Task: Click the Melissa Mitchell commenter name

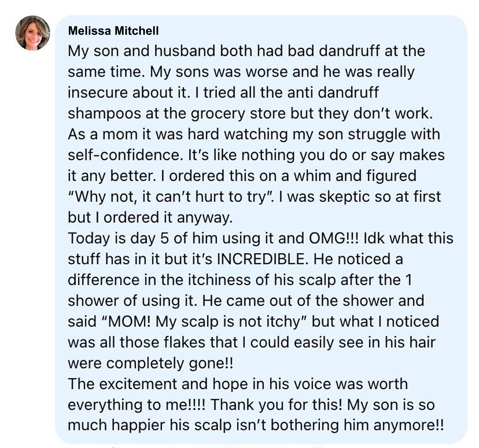Action: (x=113, y=31)
